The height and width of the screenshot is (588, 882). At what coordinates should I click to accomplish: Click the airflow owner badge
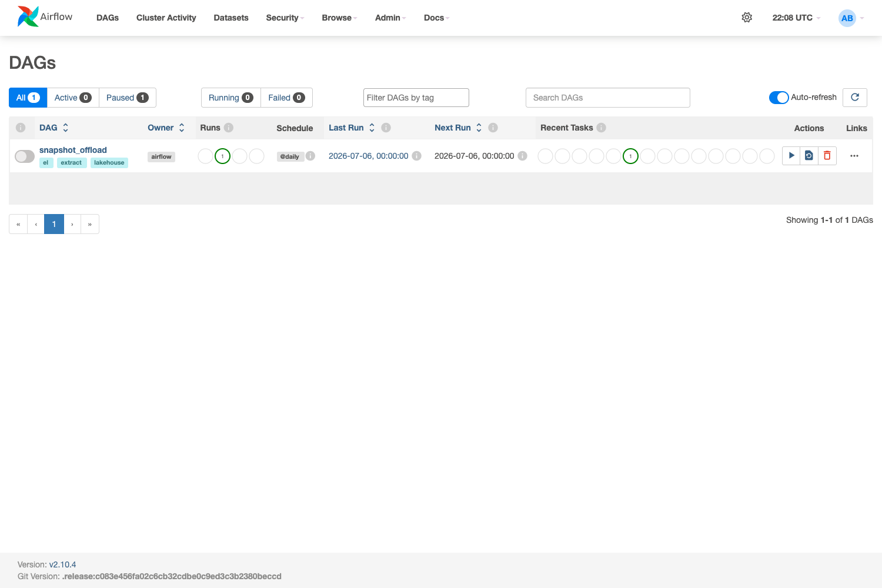[161, 156]
